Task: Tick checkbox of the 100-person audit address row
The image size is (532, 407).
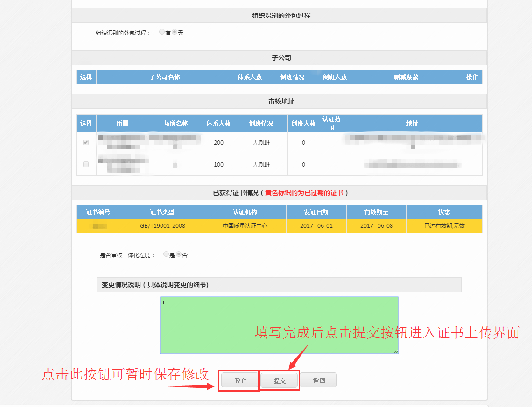Action: 86,164
